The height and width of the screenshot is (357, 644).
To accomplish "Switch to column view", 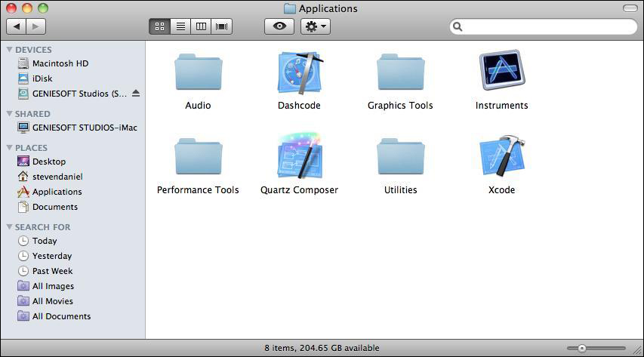I will (x=201, y=26).
